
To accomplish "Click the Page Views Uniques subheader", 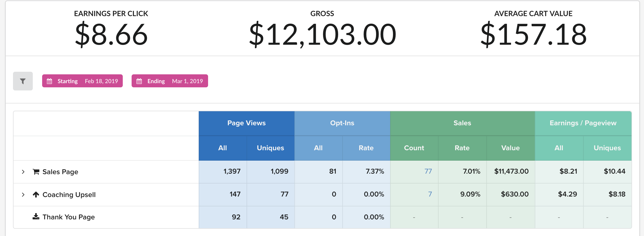I will 271,148.
